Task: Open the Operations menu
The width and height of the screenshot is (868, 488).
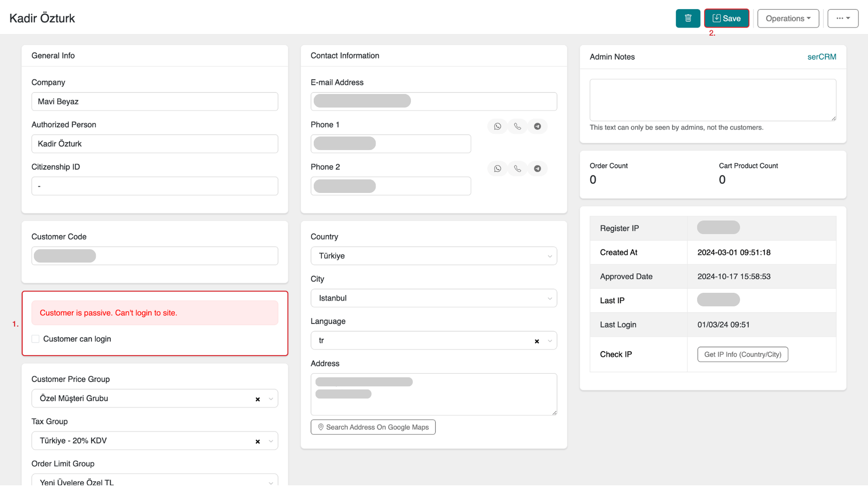Action: (788, 19)
